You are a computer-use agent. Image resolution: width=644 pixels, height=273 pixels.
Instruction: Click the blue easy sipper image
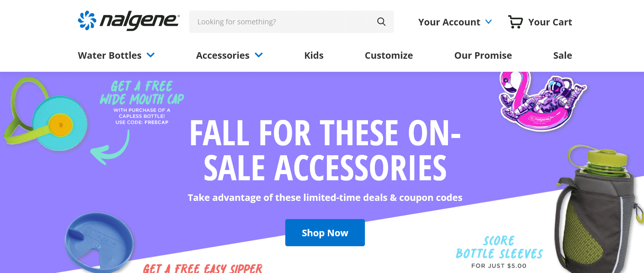[x=99, y=243]
